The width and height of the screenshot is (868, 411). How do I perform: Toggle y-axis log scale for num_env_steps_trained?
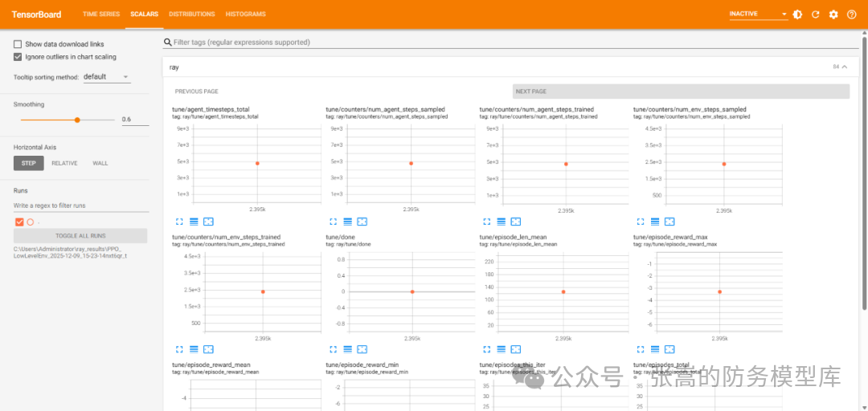[194, 350]
